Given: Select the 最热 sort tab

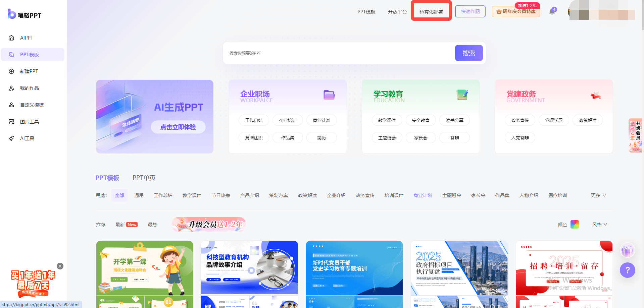Looking at the screenshot, I should coord(152,225).
